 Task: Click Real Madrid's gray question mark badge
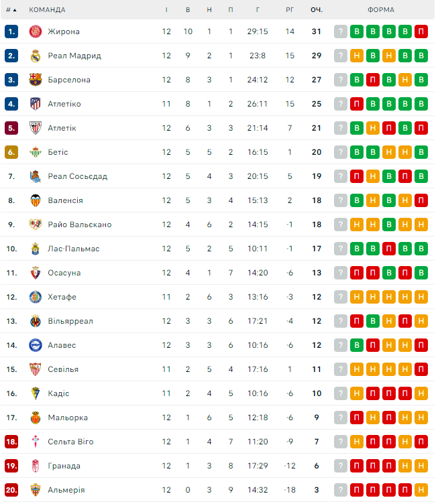[x=341, y=56]
